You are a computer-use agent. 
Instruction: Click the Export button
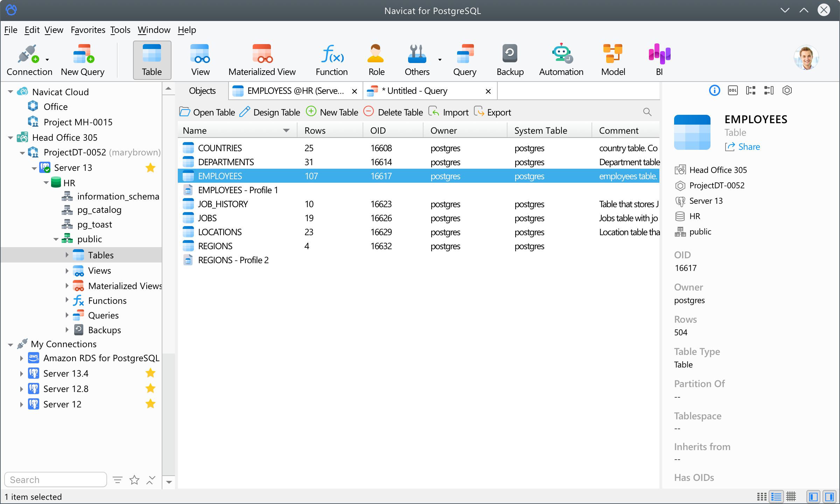pos(492,112)
